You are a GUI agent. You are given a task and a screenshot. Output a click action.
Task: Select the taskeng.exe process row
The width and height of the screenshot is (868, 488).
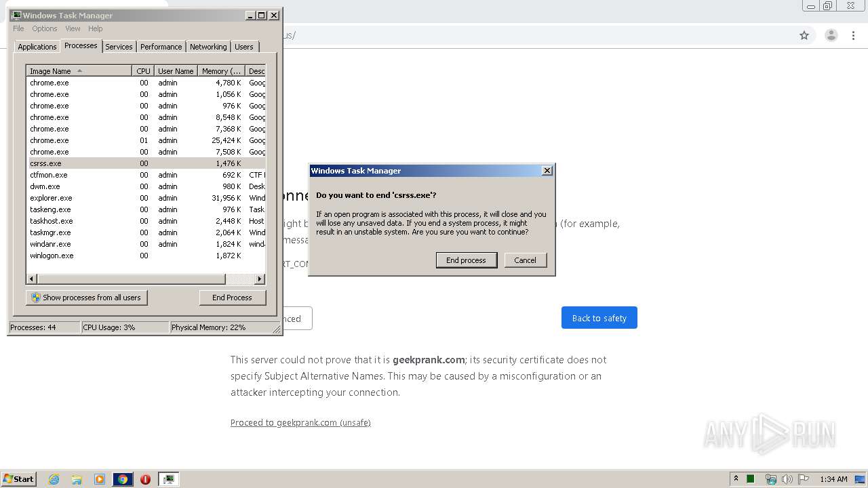click(146, 209)
